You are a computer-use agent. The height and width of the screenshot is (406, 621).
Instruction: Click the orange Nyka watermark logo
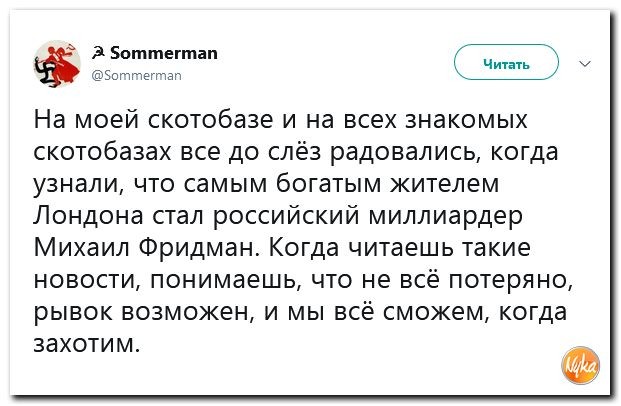(580, 365)
